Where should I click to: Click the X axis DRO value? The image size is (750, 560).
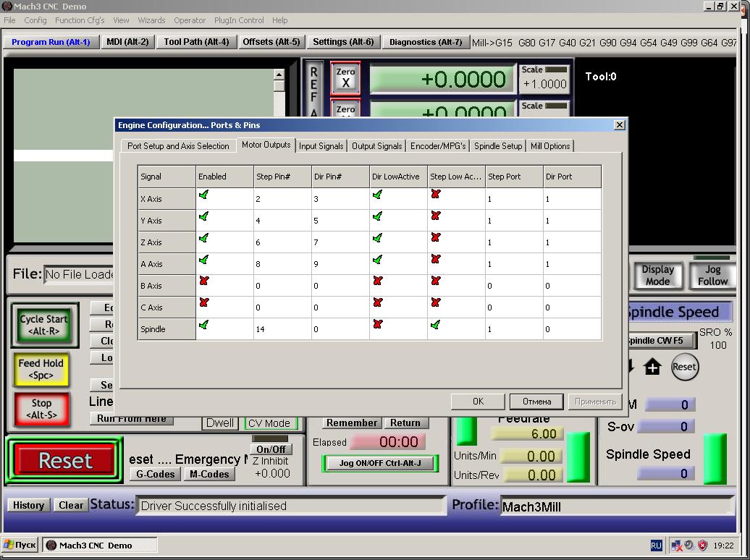(x=442, y=79)
